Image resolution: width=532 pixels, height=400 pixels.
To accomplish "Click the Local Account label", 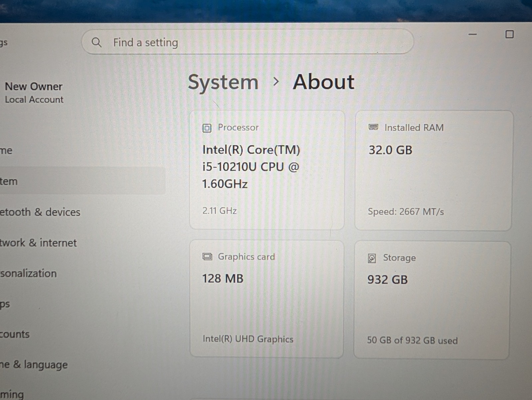I will coord(34,100).
